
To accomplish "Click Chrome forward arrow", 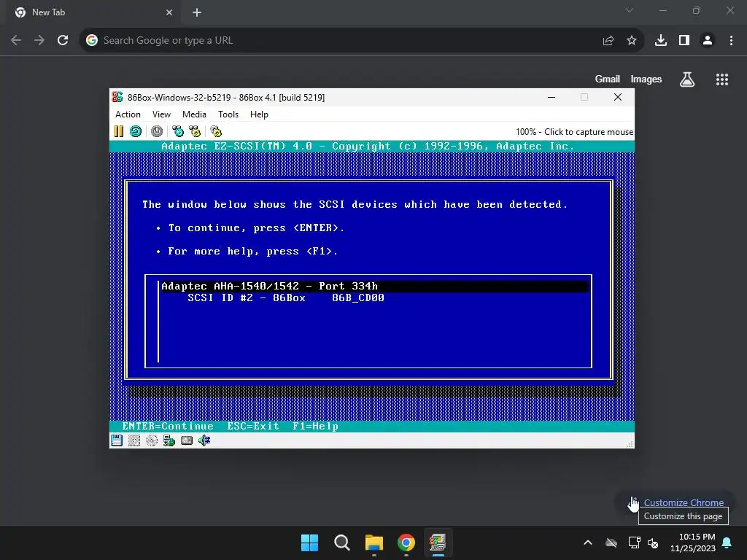I will pos(39,41).
